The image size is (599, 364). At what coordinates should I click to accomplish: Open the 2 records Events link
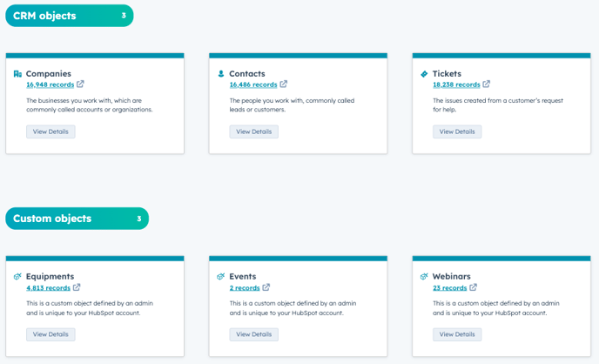245,287
